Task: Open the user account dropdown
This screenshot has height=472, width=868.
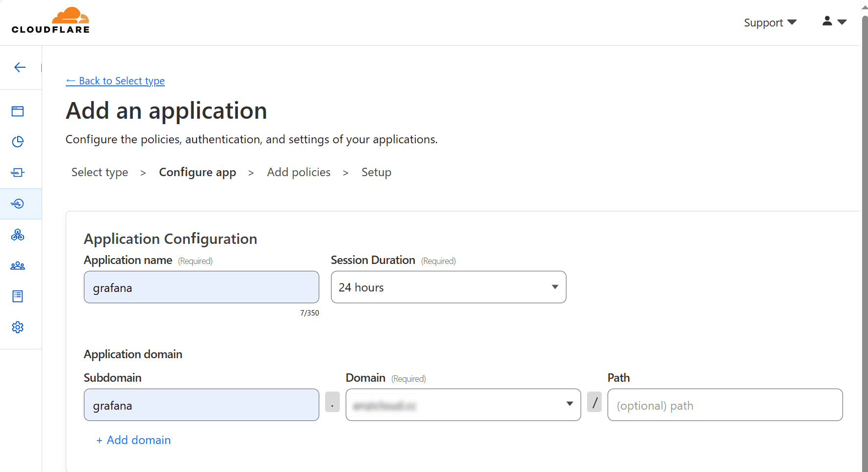Action: click(834, 21)
